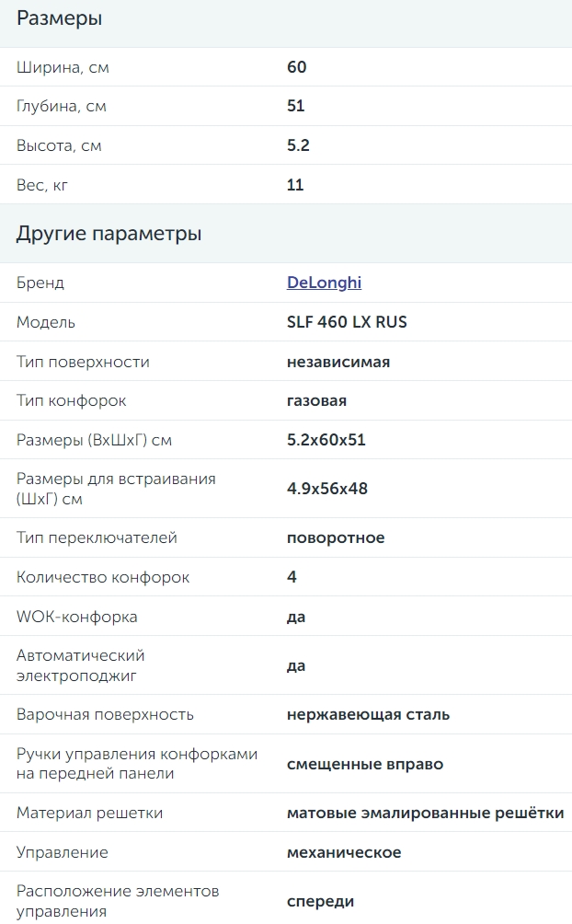
Task: Click the width value 60
Action: click(x=297, y=67)
